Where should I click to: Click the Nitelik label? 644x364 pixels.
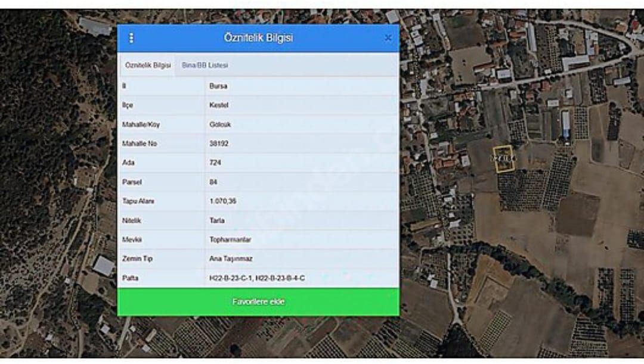click(x=131, y=220)
